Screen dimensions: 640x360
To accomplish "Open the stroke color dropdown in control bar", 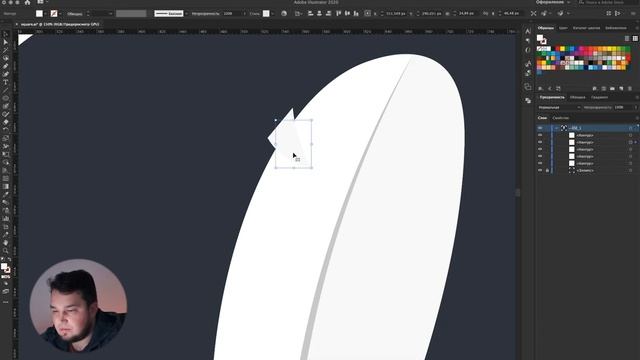I will 60,13.
